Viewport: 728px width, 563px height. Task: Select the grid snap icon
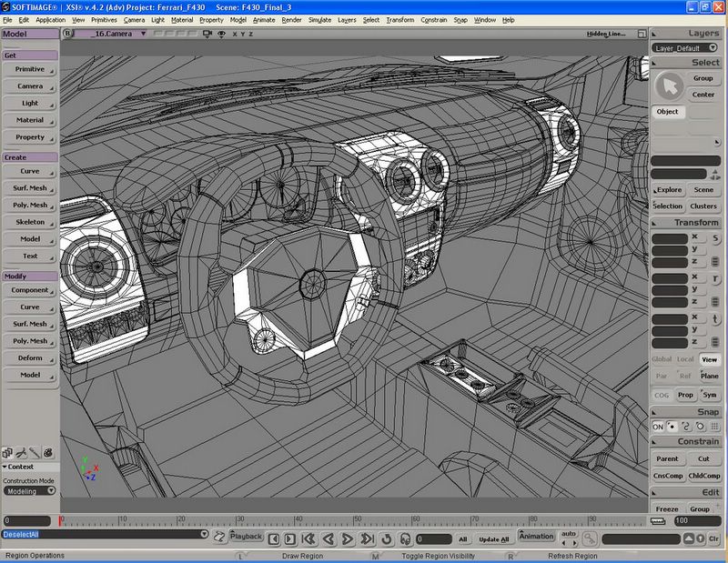pyautogui.click(x=715, y=425)
